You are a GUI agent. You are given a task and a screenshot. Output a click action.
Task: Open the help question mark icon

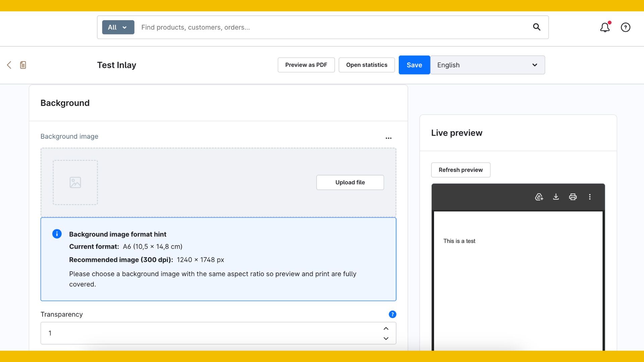point(625,27)
